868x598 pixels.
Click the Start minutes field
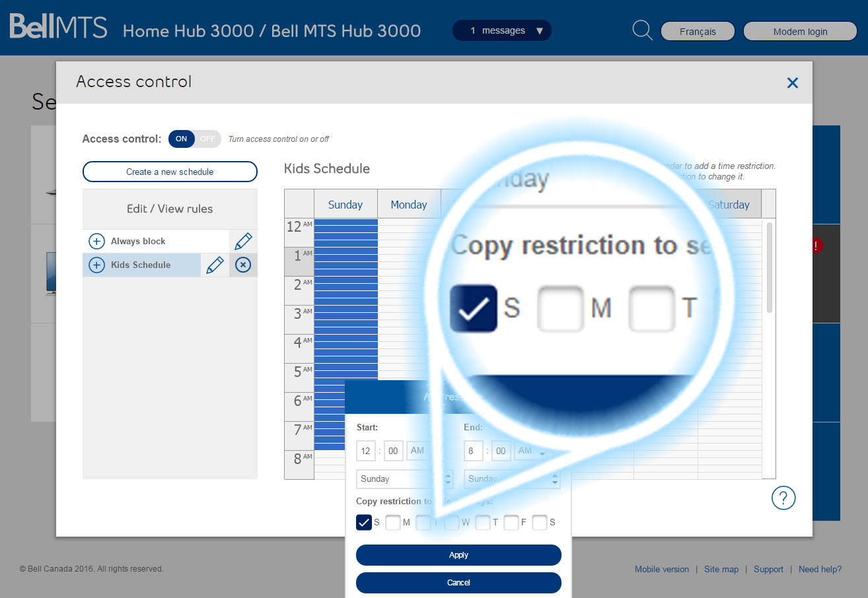(x=394, y=451)
